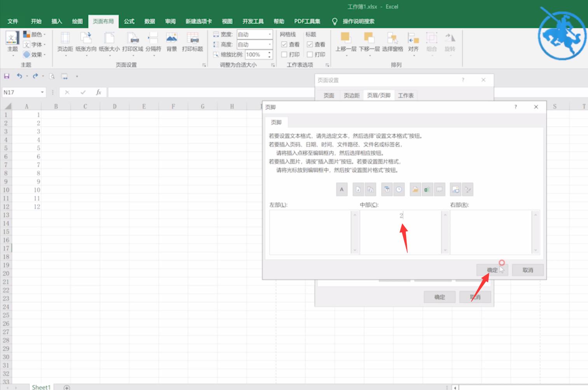Switch to the 公式 ribbon tab

129,21
